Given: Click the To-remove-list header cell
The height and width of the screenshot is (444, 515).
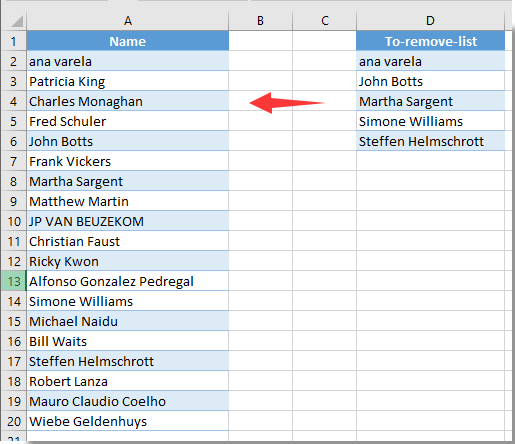Looking at the screenshot, I should pyautogui.click(x=430, y=41).
